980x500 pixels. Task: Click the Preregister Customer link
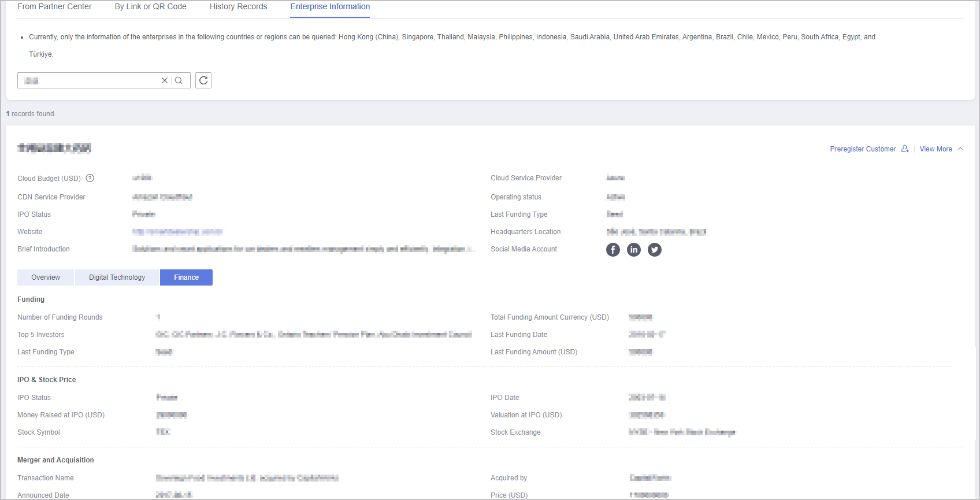pos(863,149)
